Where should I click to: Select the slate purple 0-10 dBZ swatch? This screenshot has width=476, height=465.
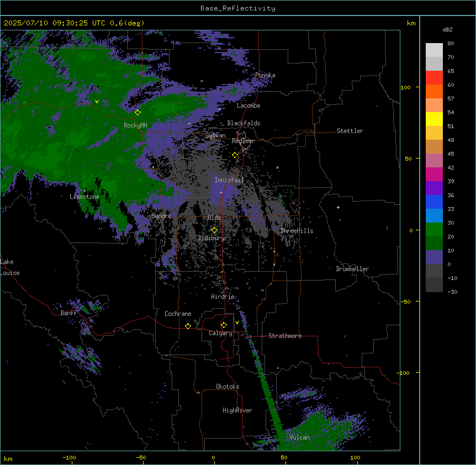[434, 257]
